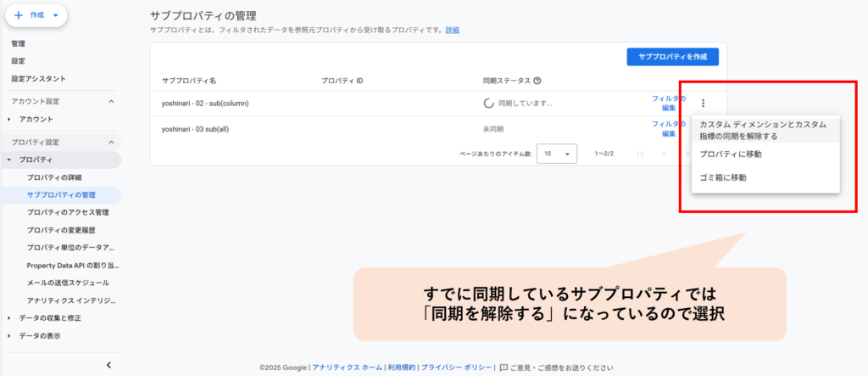Open the プライバシー ポリシー footer link
The image size is (868, 376).
point(456,368)
